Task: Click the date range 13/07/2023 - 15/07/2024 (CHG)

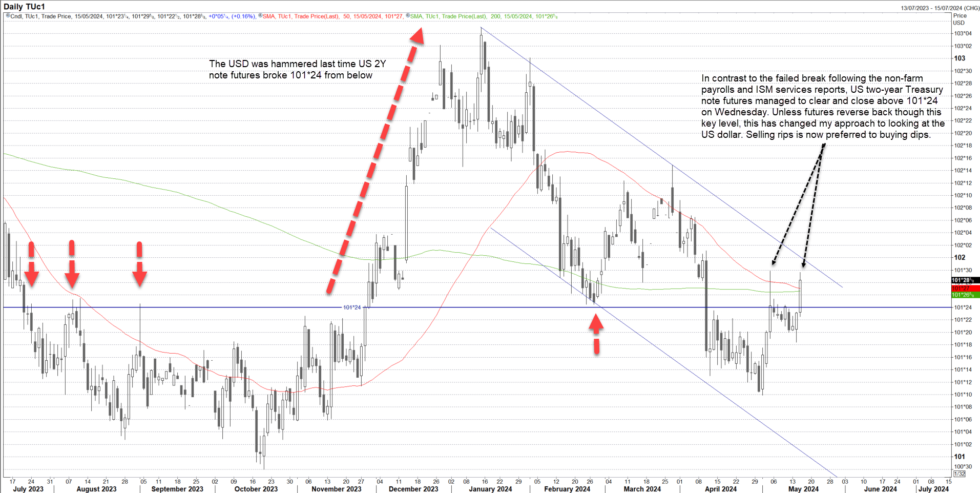Action: tap(940, 8)
